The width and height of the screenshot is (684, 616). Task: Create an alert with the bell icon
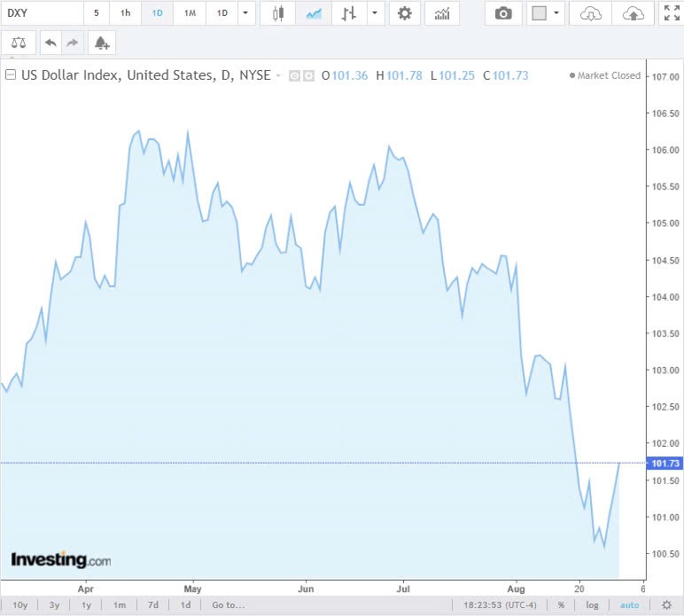click(x=102, y=43)
